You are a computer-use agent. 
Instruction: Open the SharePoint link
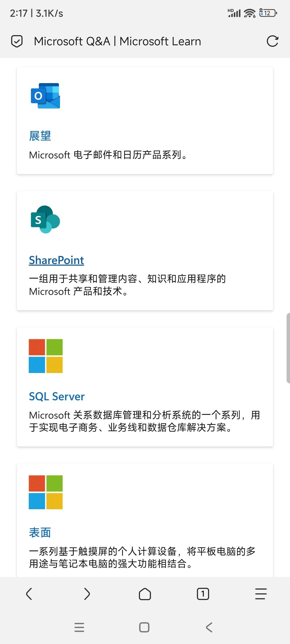click(56, 260)
